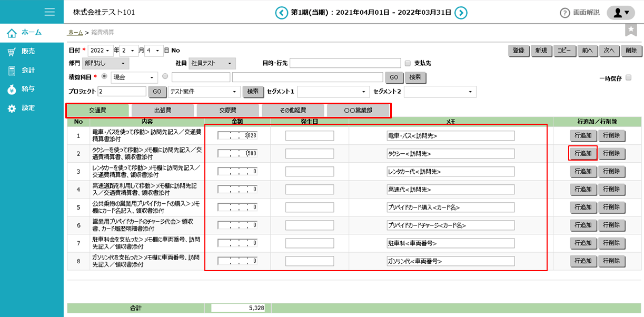The height and width of the screenshot is (317, 644).
Task: Open 設定 in the sidebar
Action: coord(28,108)
